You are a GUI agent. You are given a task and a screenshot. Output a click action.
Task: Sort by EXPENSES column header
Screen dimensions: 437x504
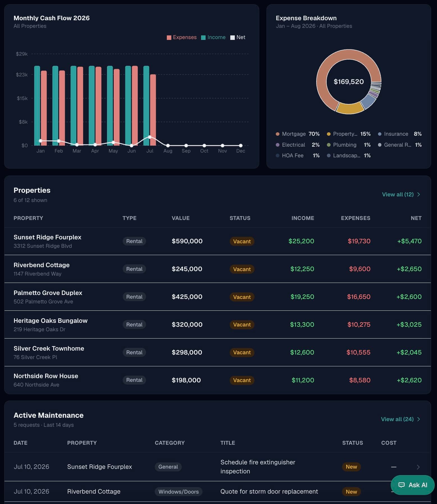coord(356,218)
